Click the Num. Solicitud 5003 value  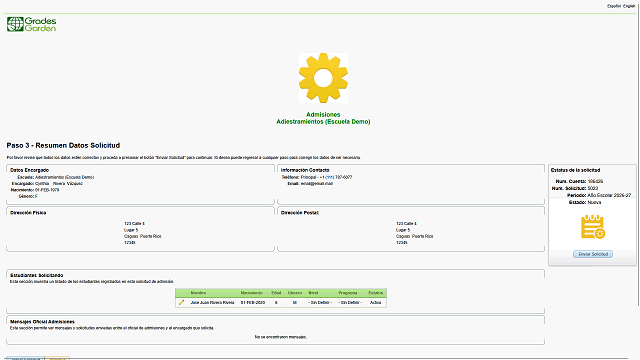(x=593, y=188)
